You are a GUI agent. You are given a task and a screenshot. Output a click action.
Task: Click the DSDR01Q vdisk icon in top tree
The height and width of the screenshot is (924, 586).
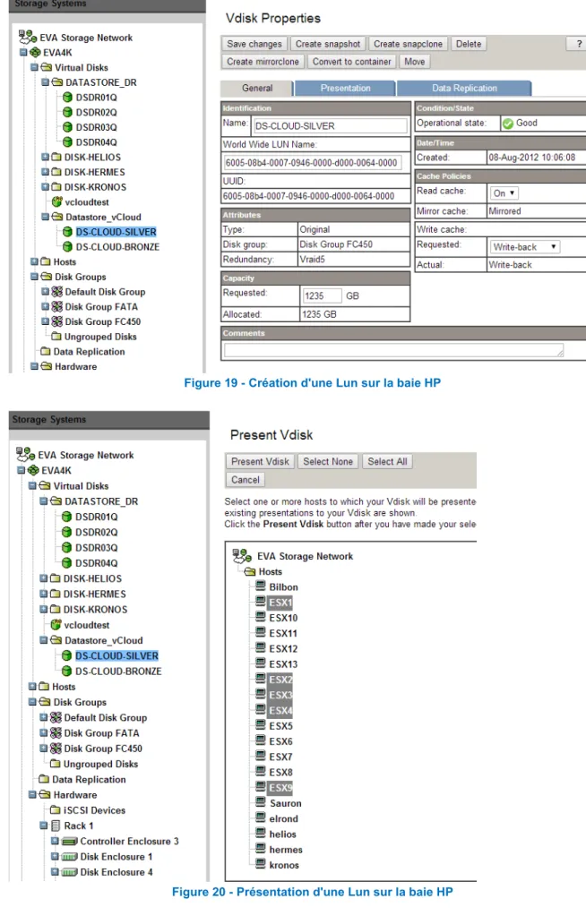tap(68, 98)
